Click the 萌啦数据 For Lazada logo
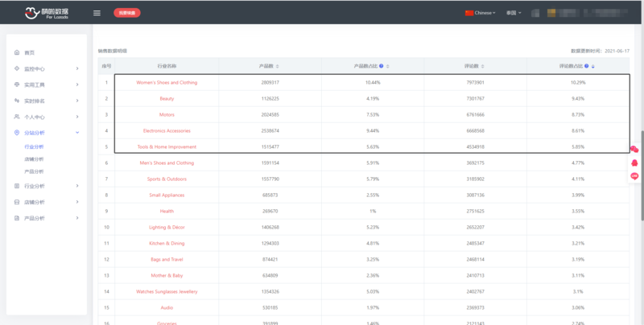The width and height of the screenshot is (644, 325). 47,13
